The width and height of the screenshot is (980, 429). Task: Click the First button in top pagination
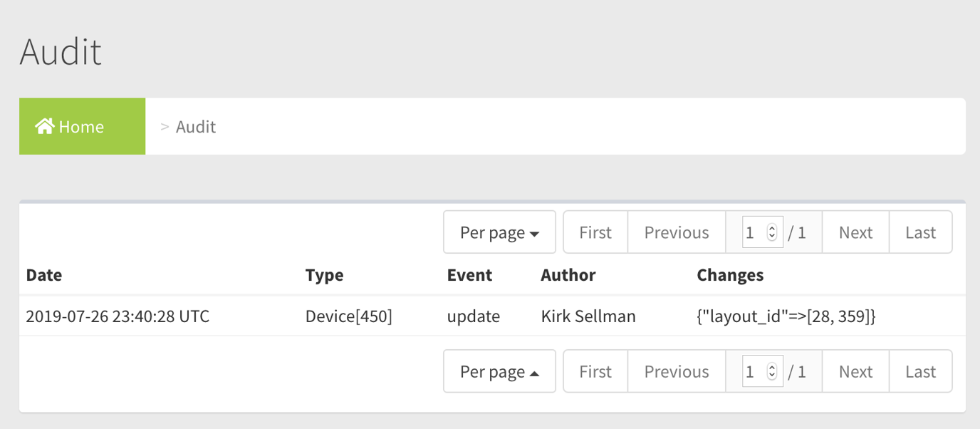(x=595, y=232)
